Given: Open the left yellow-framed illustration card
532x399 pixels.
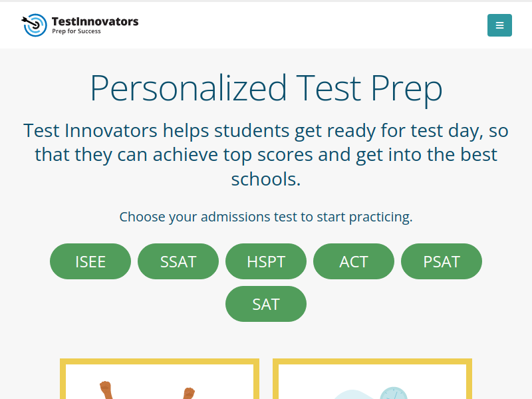Looking at the screenshot, I should (x=160, y=378).
